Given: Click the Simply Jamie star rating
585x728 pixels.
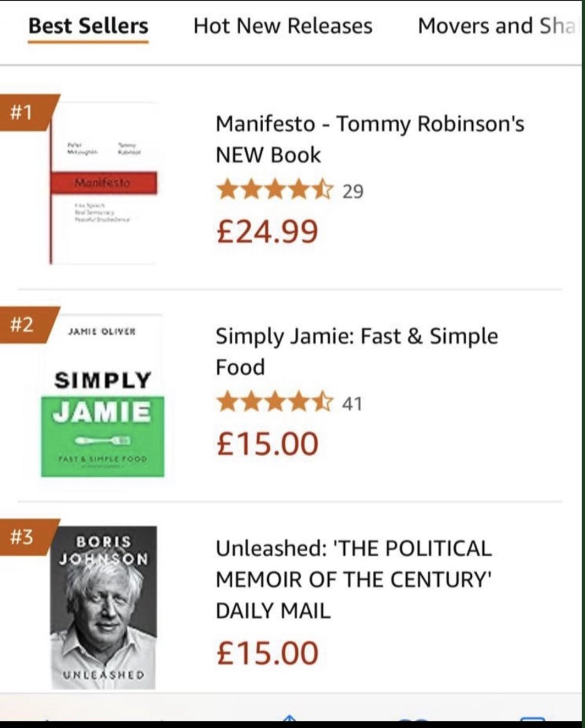Looking at the screenshot, I should (274, 403).
